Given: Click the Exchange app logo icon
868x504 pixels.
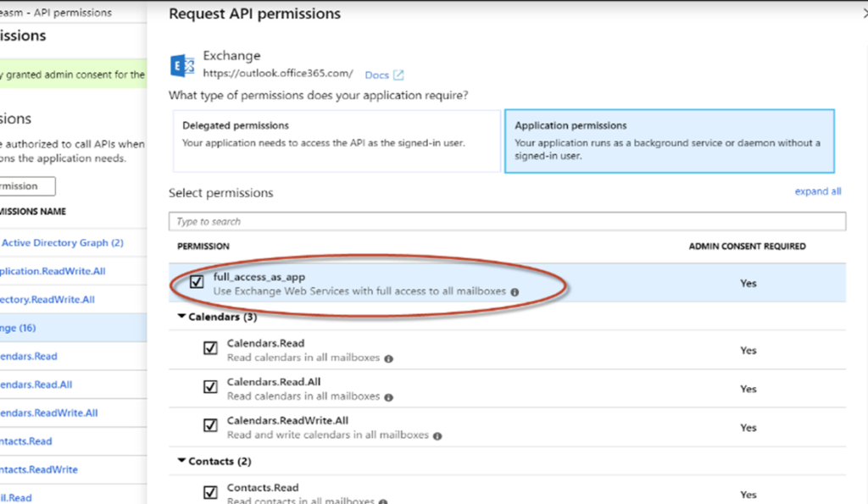Looking at the screenshot, I should (181, 64).
